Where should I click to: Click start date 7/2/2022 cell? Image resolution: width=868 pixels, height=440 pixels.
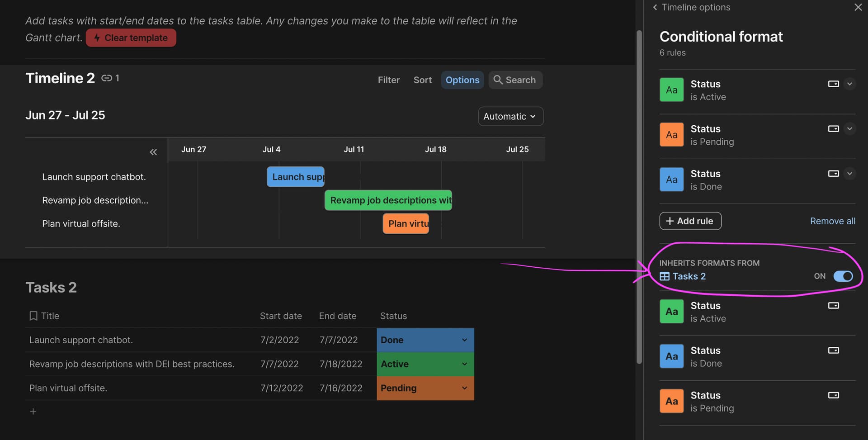[x=279, y=340]
